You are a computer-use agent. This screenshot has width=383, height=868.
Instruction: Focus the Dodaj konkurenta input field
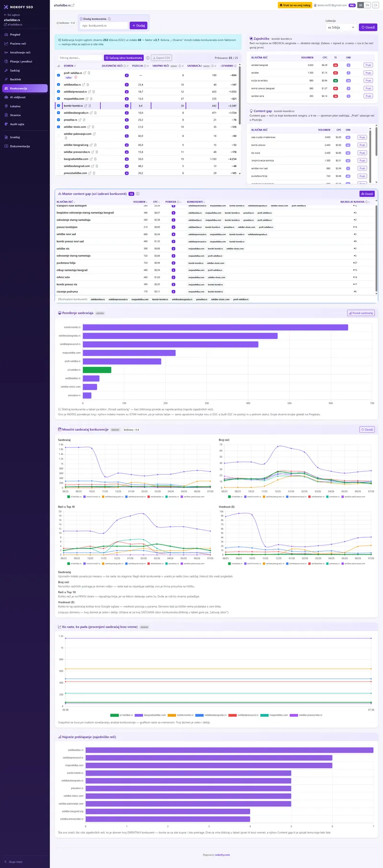click(104, 25)
